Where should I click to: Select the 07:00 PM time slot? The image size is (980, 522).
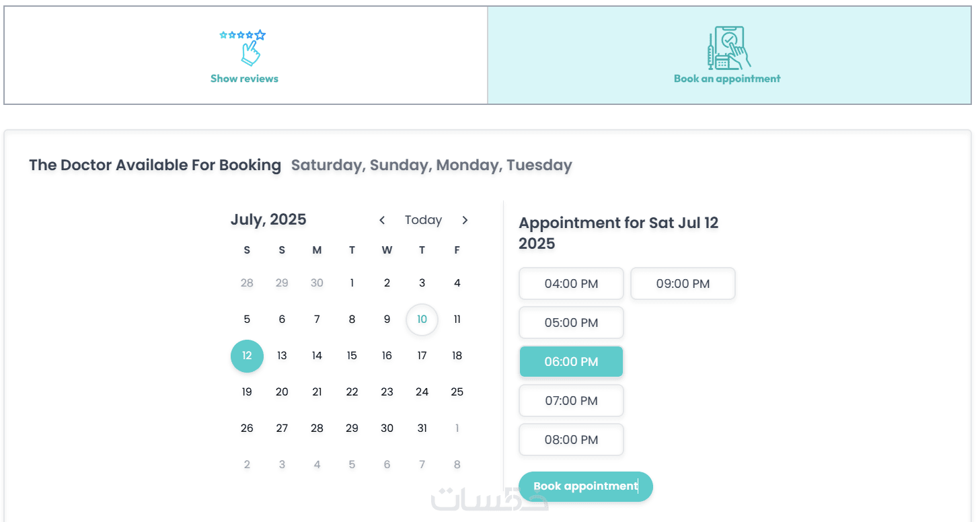(571, 401)
